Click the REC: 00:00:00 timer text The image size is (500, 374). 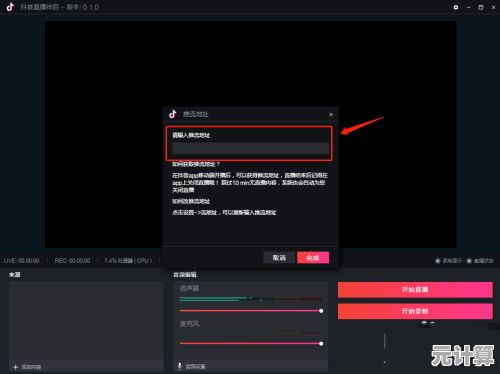coord(72,260)
